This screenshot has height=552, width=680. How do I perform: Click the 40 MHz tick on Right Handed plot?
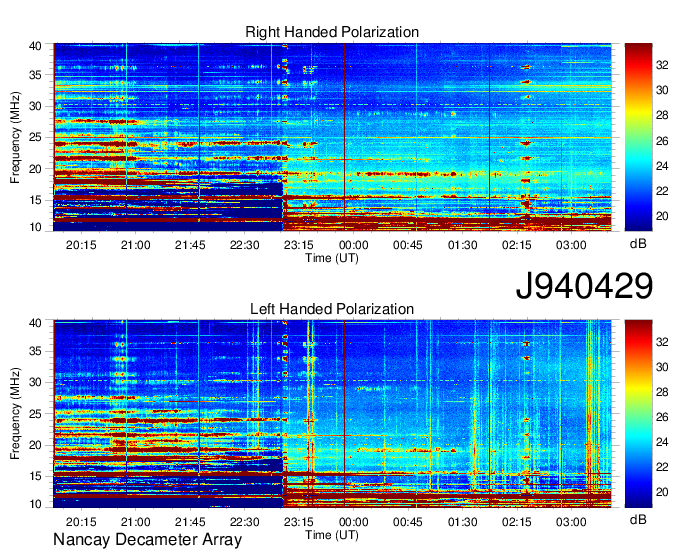[35, 46]
